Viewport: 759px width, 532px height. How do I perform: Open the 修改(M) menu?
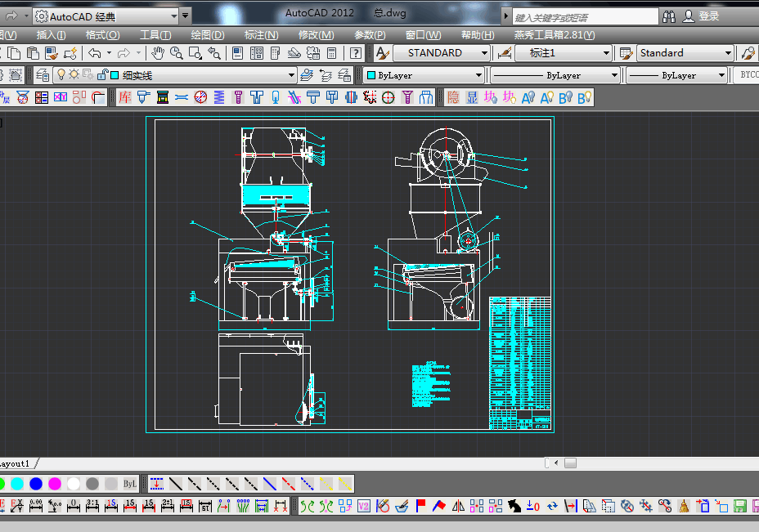[316, 35]
